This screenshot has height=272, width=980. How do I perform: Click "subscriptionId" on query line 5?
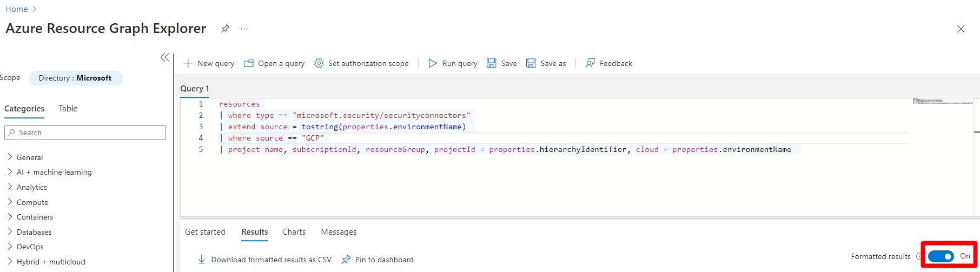325,149
